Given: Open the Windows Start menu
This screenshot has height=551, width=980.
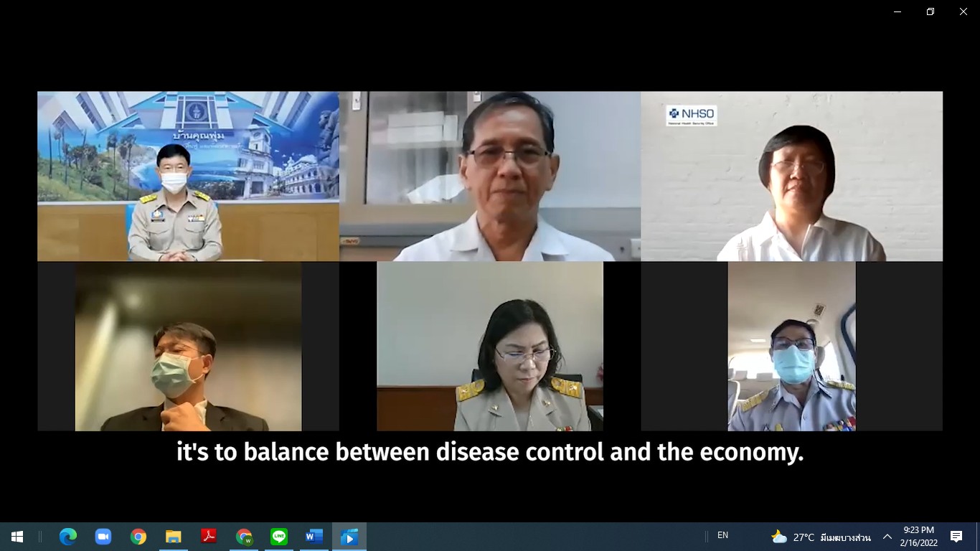Looking at the screenshot, I should pos(17,537).
